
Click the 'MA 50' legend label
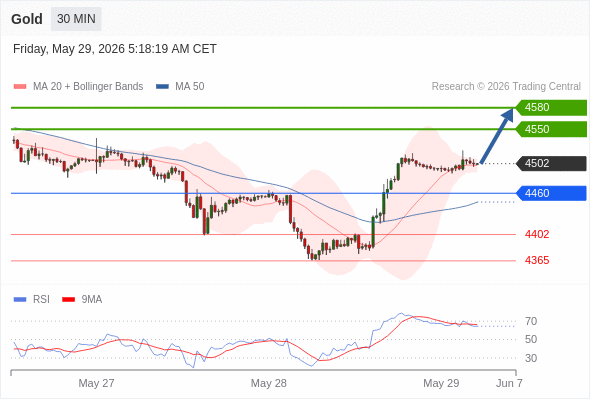[190, 87]
